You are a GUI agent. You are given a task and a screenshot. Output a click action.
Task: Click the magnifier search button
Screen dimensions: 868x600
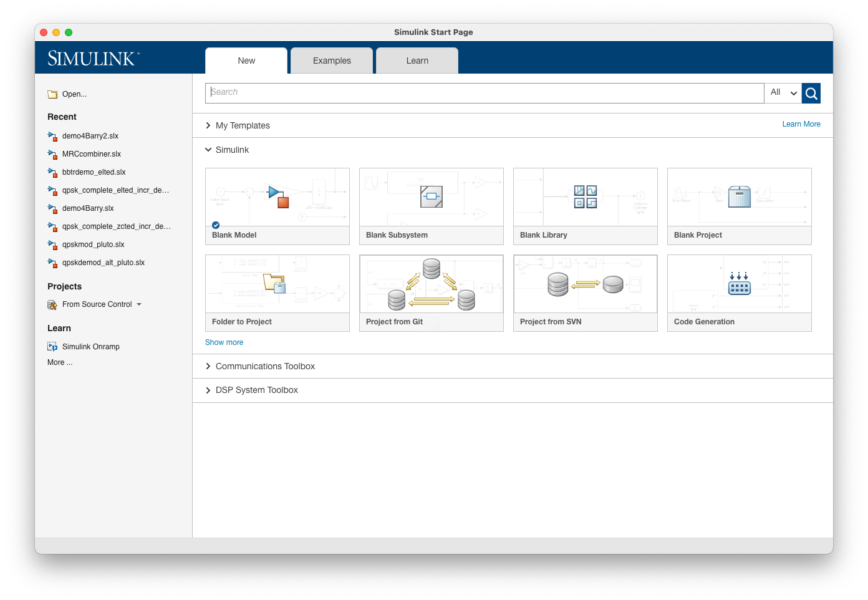click(x=811, y=94)
